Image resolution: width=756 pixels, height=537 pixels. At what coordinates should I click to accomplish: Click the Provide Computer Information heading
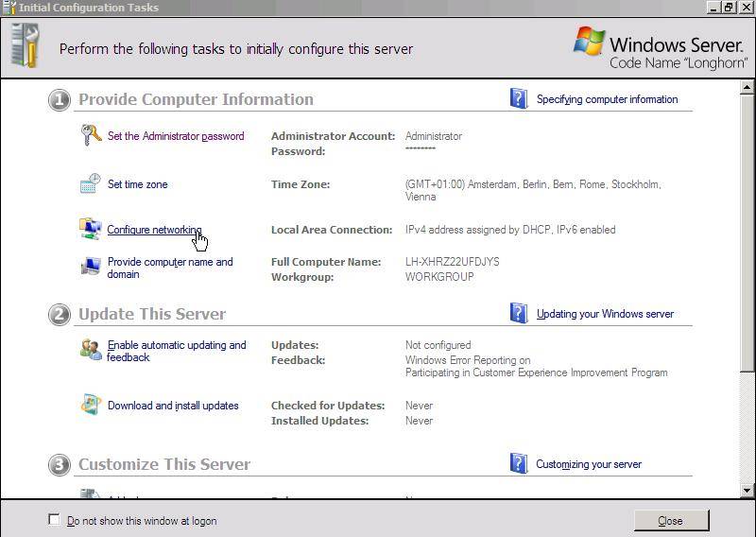[196, 99]
